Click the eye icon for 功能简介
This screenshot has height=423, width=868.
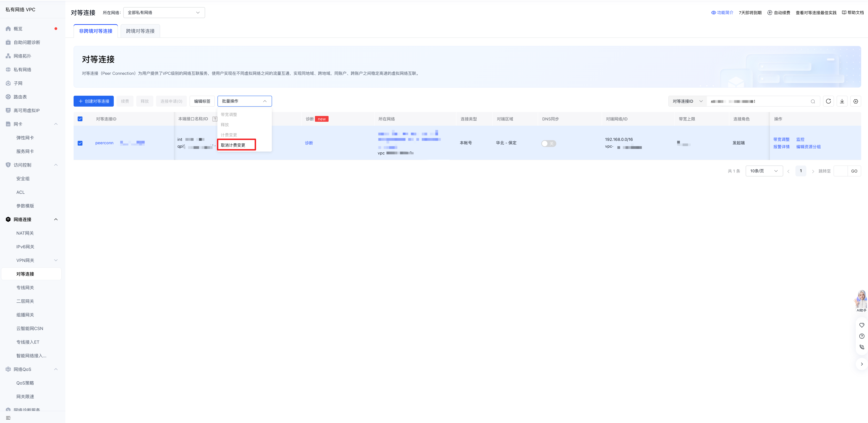click(x=713, y=13)
